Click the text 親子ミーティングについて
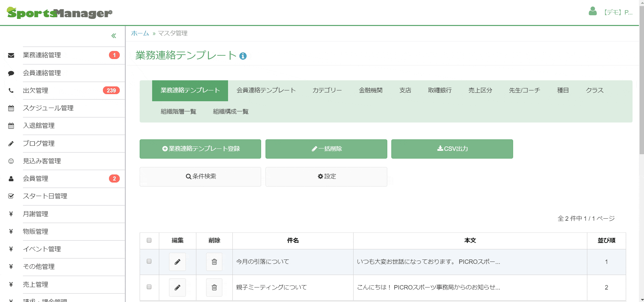 272,287
